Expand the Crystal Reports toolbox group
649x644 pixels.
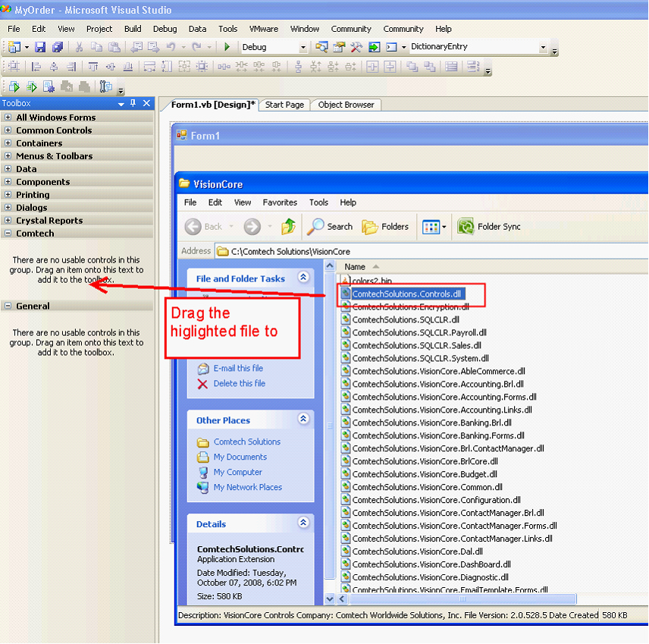(x=8, y=220)
